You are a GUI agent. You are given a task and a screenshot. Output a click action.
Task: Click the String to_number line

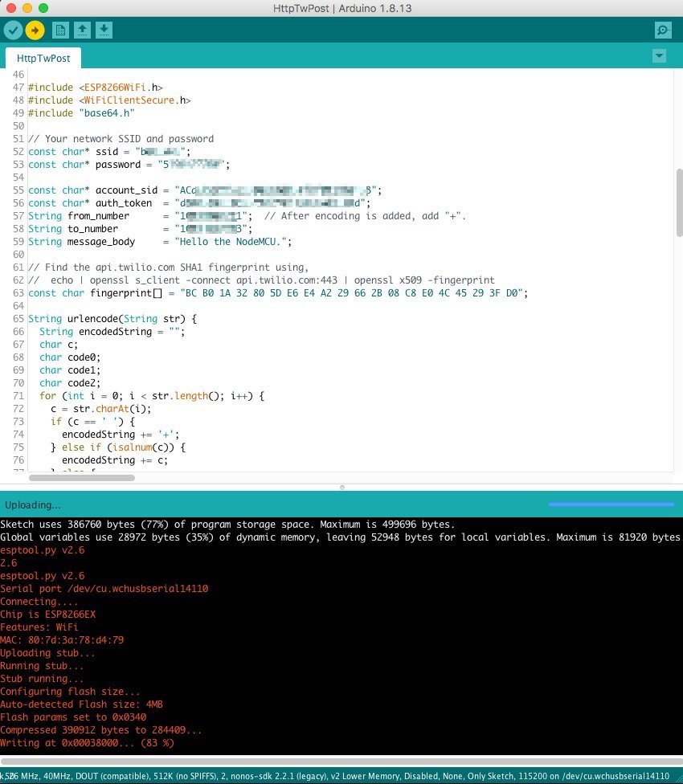point(140,228)
